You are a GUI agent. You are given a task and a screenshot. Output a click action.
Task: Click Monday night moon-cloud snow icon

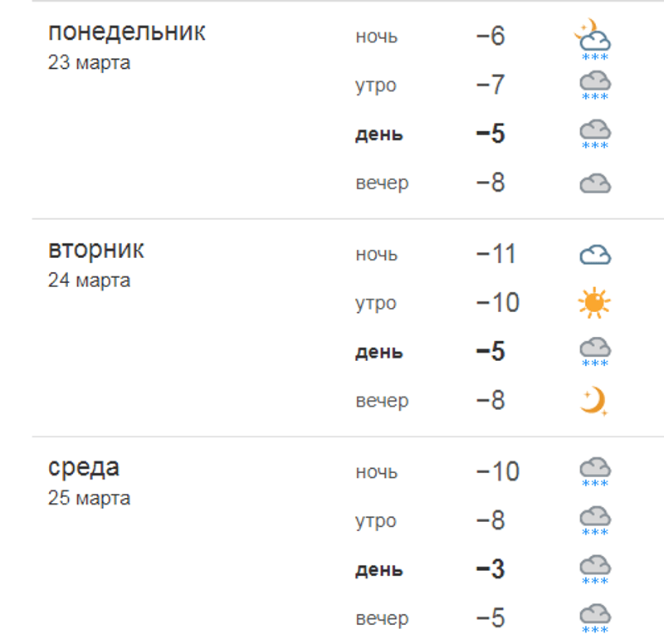[x=593, y=40]
